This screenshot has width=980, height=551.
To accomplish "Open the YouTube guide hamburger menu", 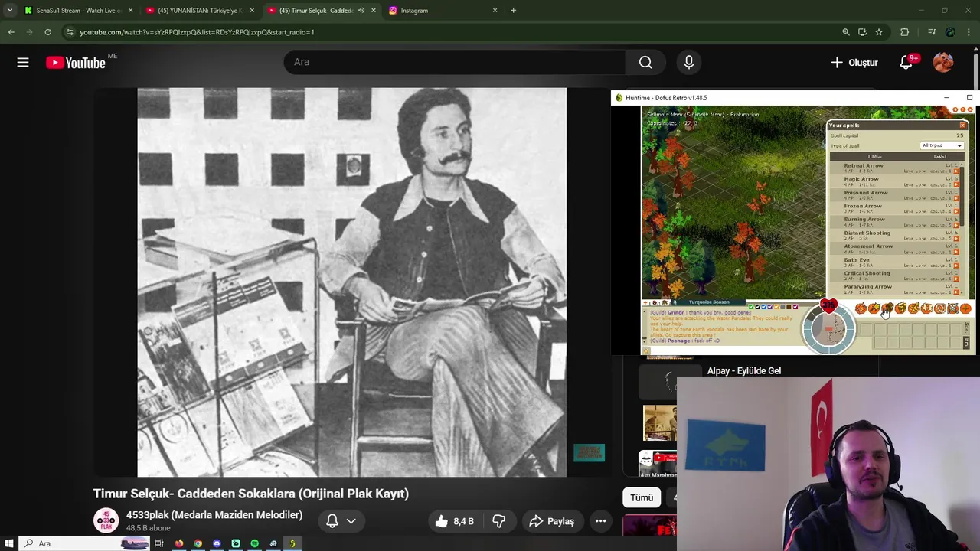I will pyautogui.click(x=23, y=63).
